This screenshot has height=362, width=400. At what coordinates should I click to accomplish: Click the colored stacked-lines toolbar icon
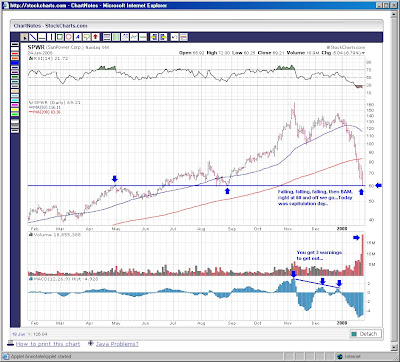tap(184, 37)
